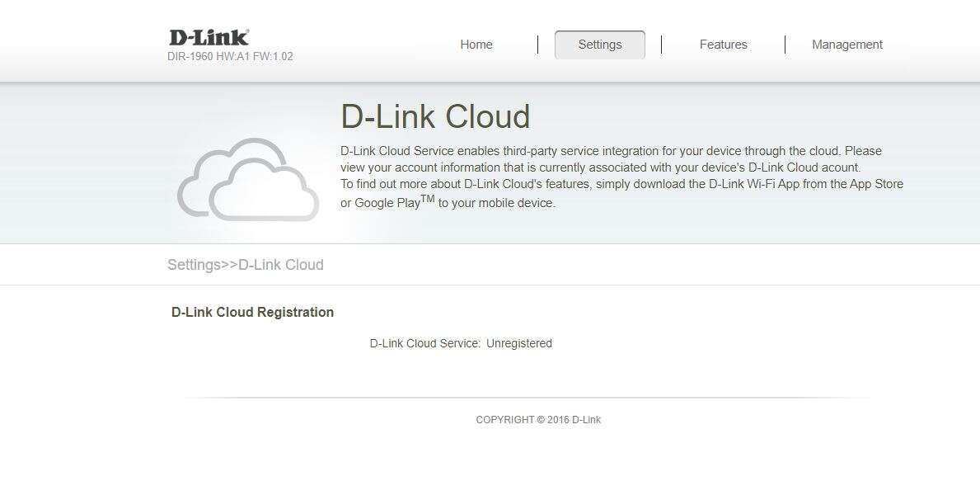980x481 pixels.
Task: Click the Unregistered status text
Action: coord(518,342)
